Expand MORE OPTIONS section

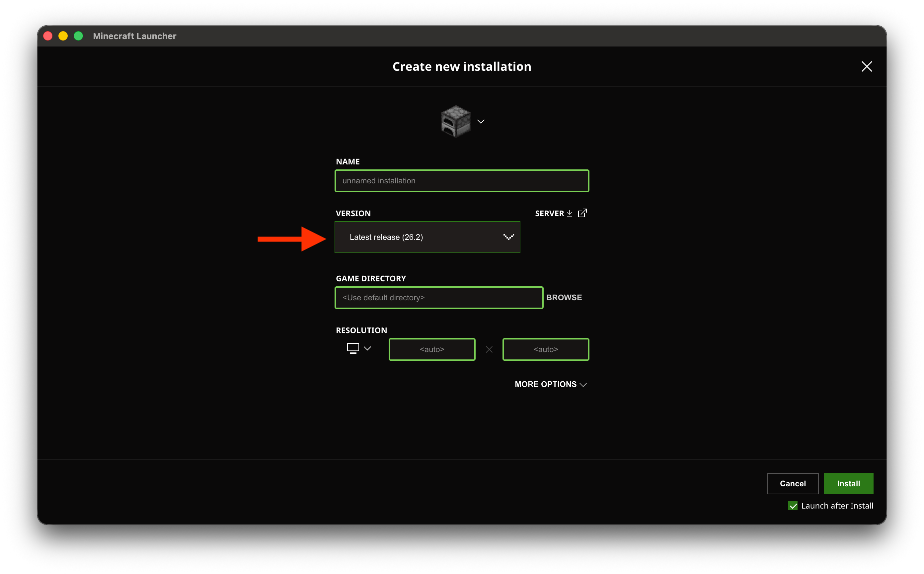click(x=550, y=384)
